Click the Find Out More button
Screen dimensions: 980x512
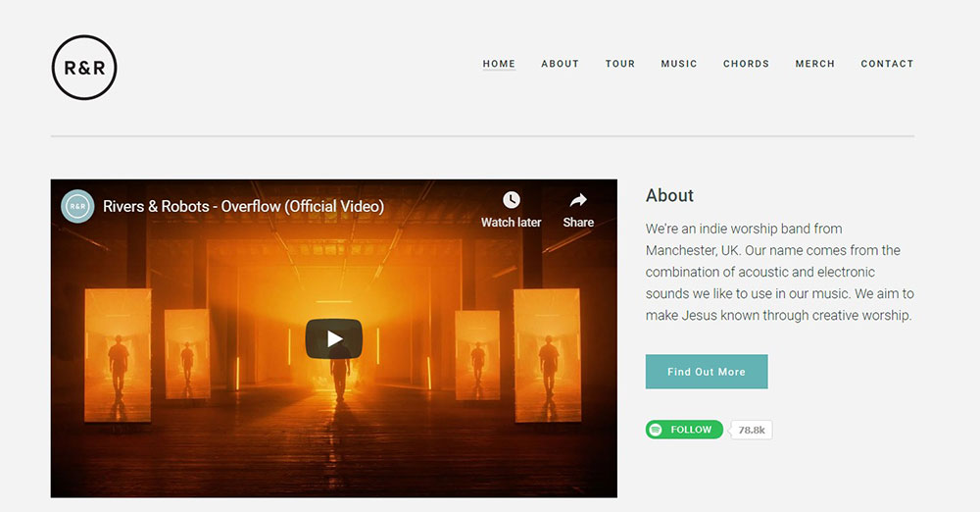(x=707, y=372)
